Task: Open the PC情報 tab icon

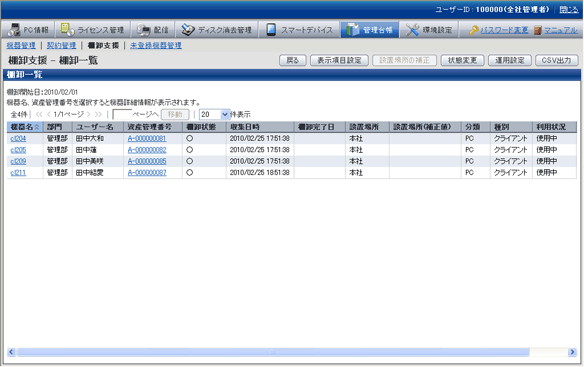Action: point(14,30)
